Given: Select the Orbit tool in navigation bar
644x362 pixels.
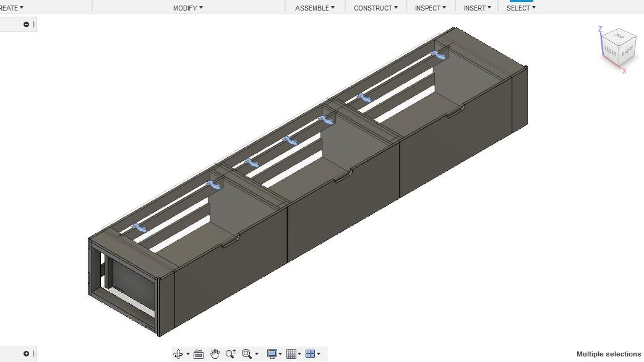Looking at the screenshot, I should point(178,354).
